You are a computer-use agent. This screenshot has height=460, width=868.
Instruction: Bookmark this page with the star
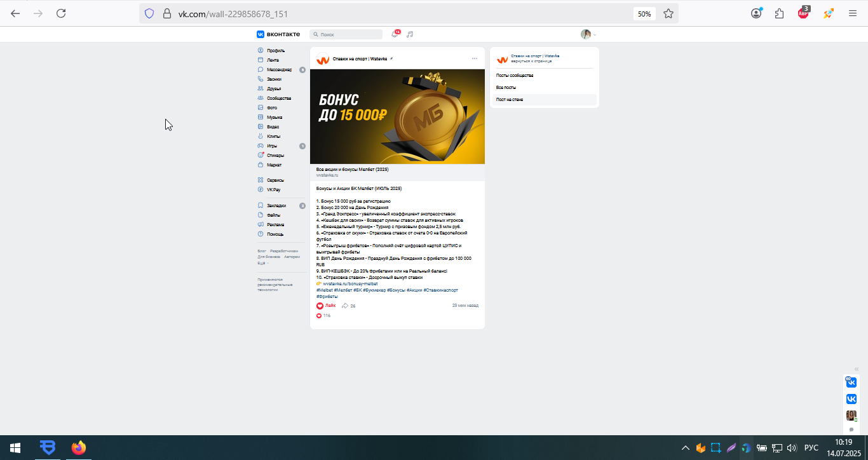[668, 13]
